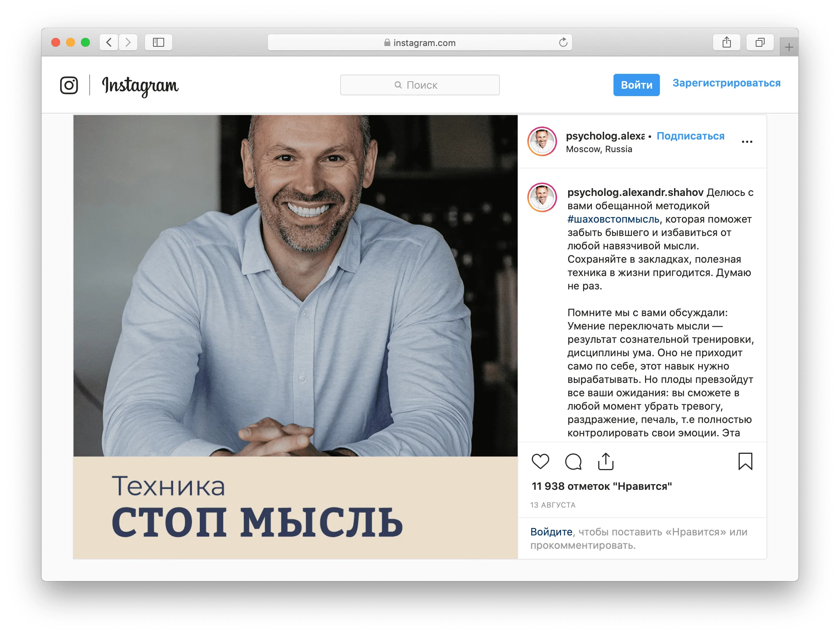Go back using Safari's back arrow
Image resolution: width=840 pixels, height=636 pixels.
(109, 42)
